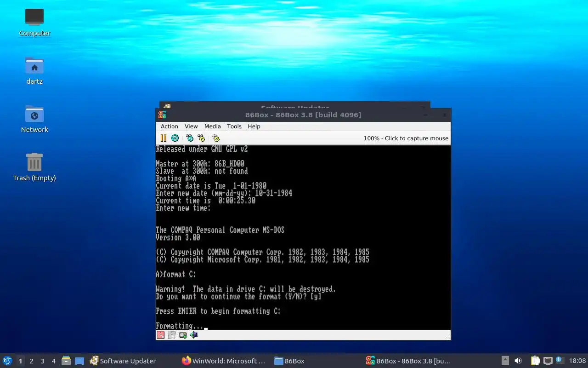Expand the hidden tray icons arrow
588x368 pixels.
505,361
